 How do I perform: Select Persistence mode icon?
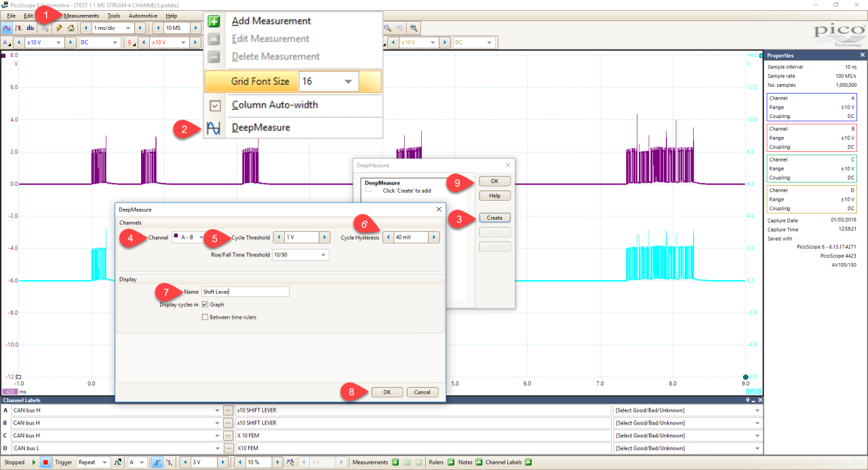tap(18, 28)
